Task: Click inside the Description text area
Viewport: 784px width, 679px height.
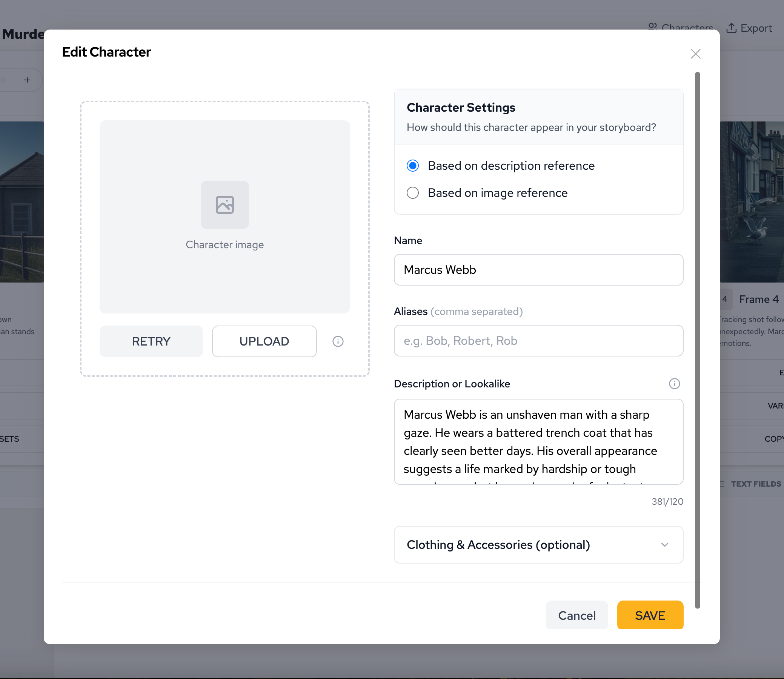Action: pos(538,441)
